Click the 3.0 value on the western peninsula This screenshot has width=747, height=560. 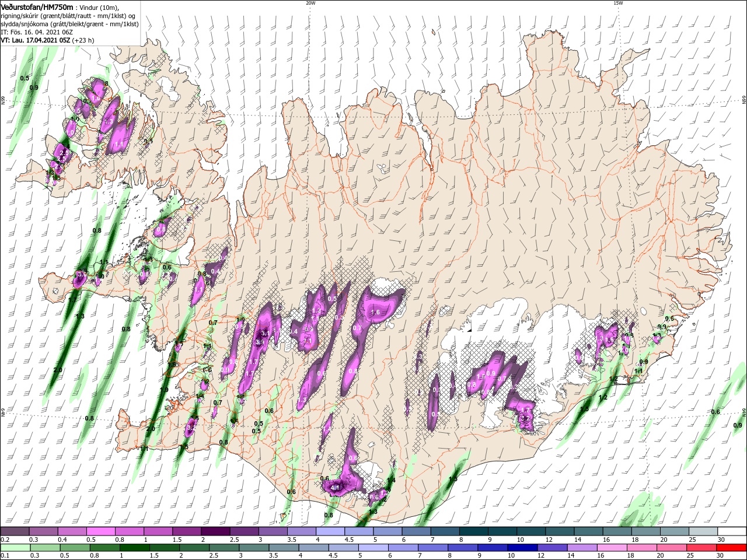(x=82, y=274)
